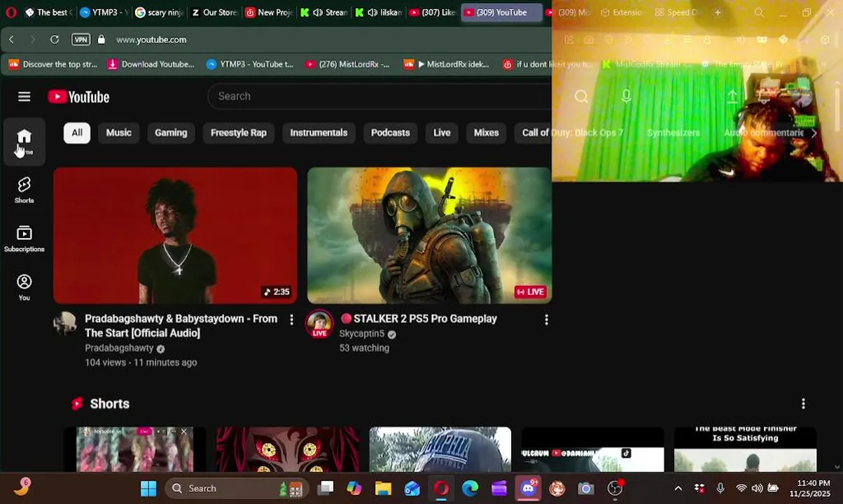
Task: Select the Live filter chip
Action: coord(442,132)
